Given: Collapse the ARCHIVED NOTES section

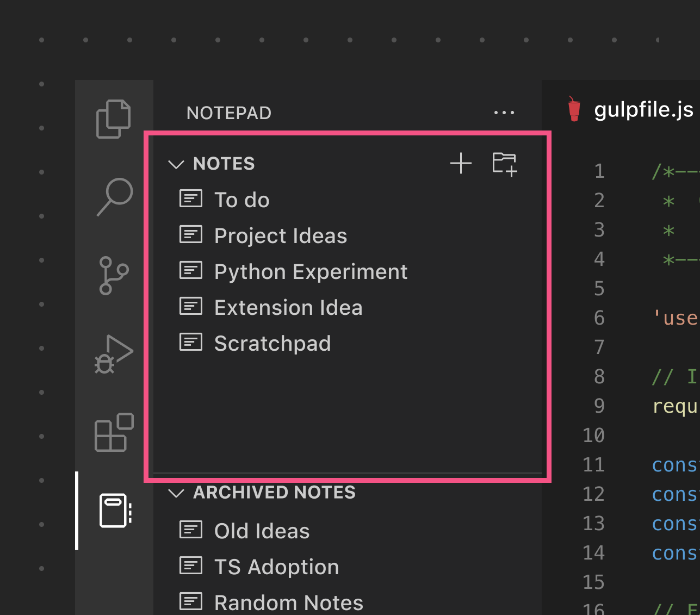Looking at the screenshot, I should click(176, 493).
